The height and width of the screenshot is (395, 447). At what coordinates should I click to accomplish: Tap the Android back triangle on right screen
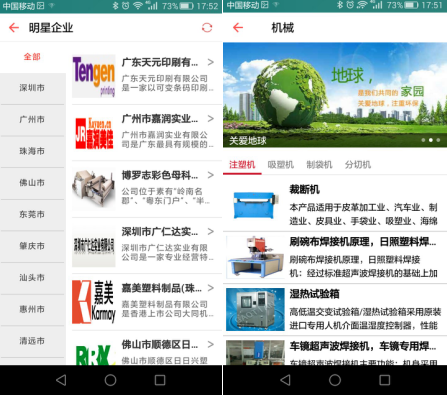[x=285, y=380]
